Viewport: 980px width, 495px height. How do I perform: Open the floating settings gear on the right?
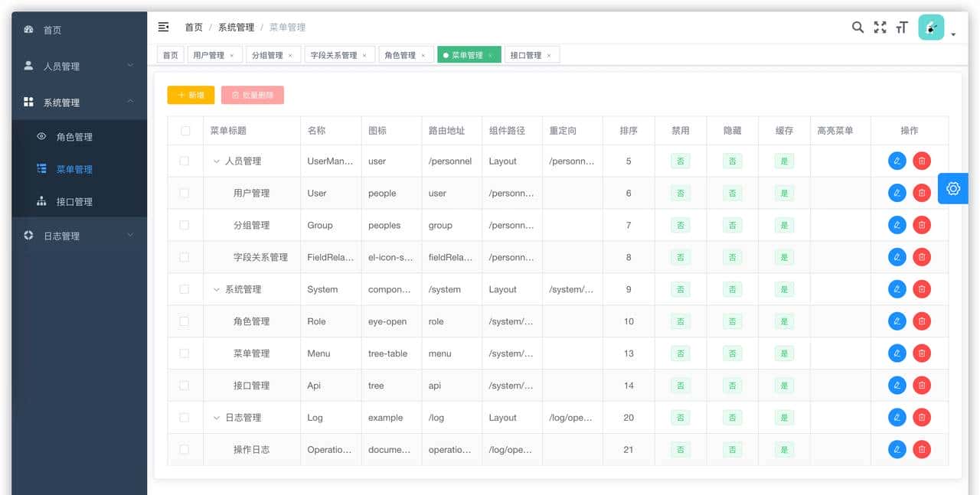(952, 188)
